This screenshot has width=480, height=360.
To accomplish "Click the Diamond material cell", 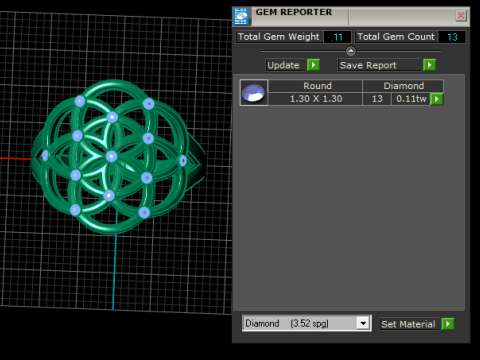I will [403, 86].
